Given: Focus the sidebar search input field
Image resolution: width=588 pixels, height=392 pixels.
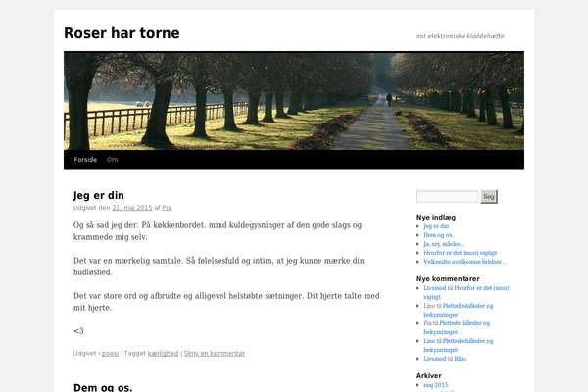Looking at the screenshot, I should 447,196.
